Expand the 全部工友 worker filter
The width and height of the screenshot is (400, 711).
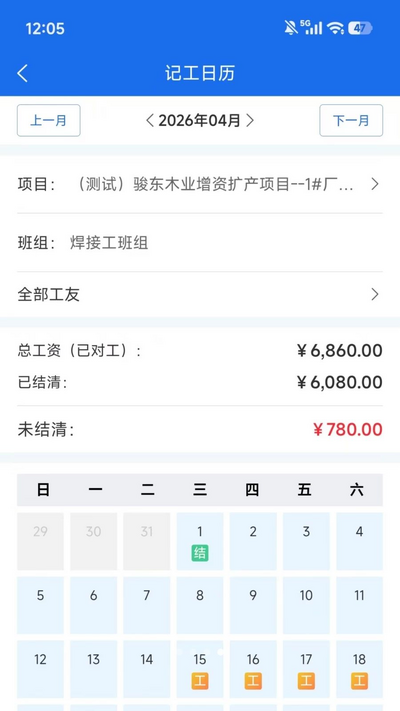tap(200, 294)
